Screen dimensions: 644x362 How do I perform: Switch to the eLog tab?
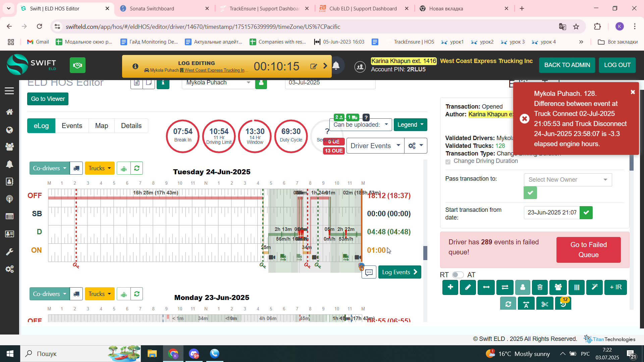pos(41,126)
